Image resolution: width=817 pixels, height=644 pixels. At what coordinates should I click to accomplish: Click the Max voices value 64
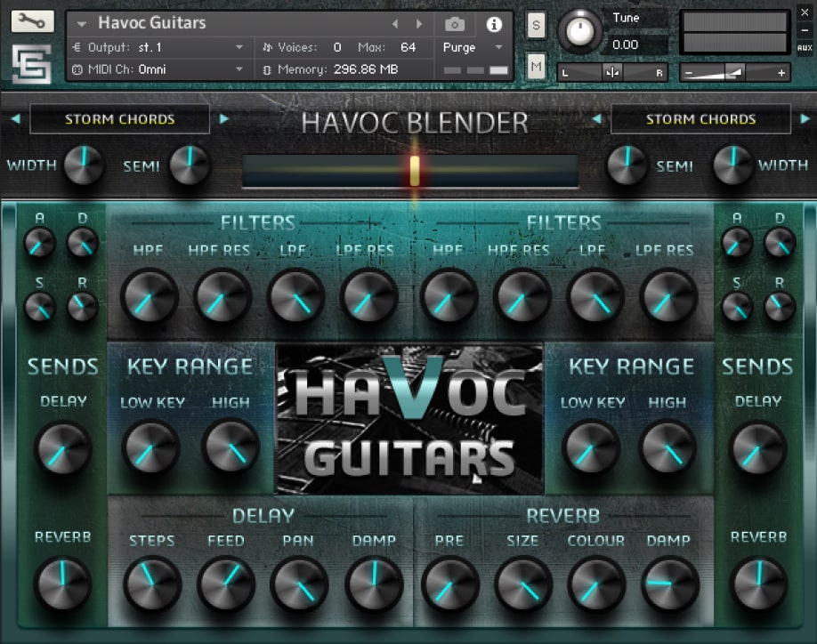click(x=408, y=47)
